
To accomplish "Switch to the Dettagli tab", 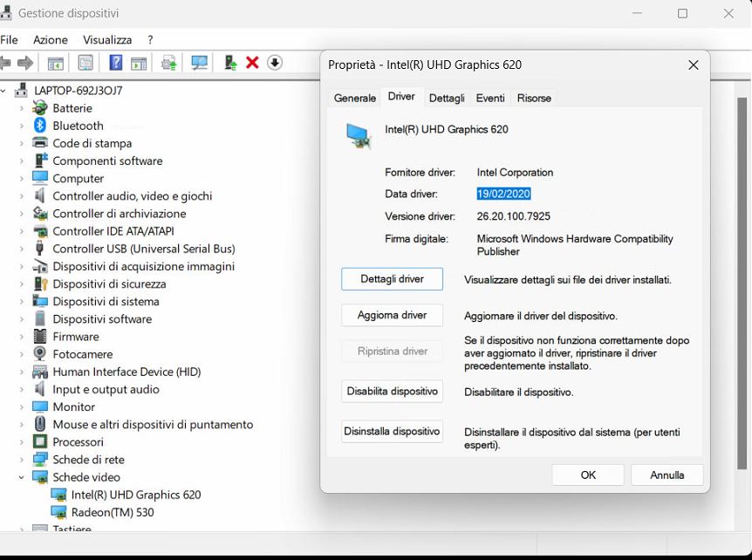I will pyautogui.click(x=447, y=98).
